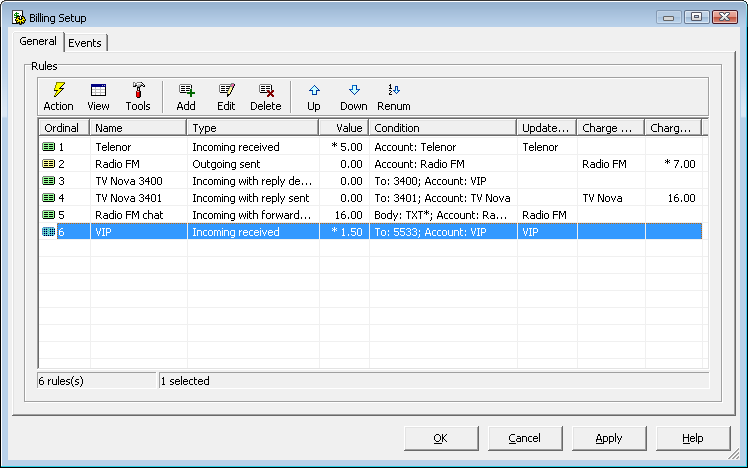Viewport: 748px width, 468px height.
Task: Switch to the Events tab
Action: [87, 43]
